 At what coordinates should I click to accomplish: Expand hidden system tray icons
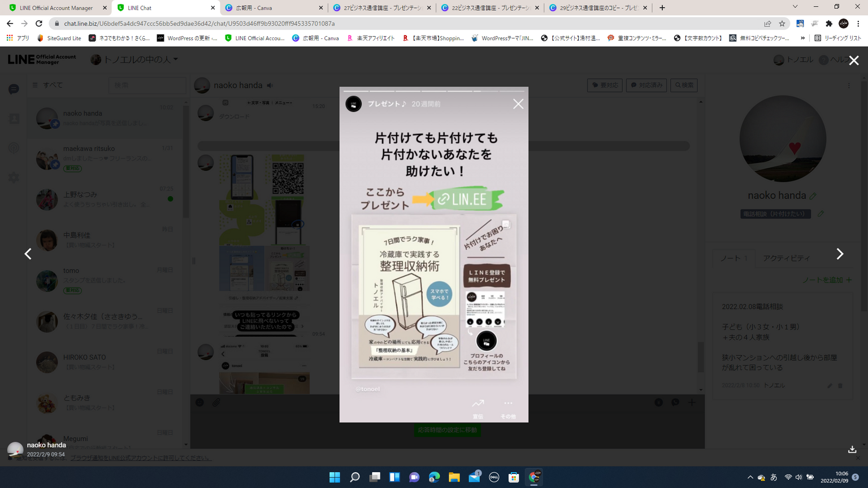click(750, 477)
